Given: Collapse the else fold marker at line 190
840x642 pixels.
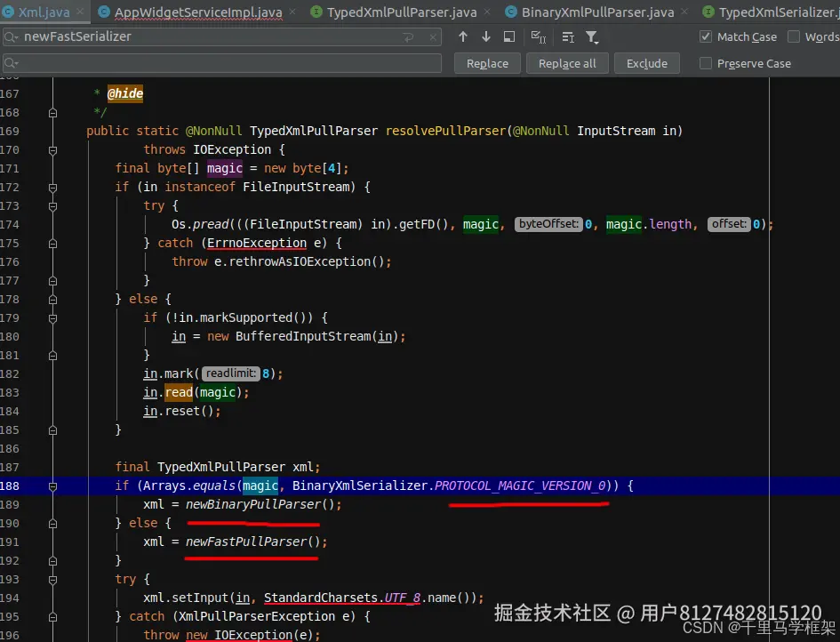Looking at the screenshot, I should (x=52, y=524).
